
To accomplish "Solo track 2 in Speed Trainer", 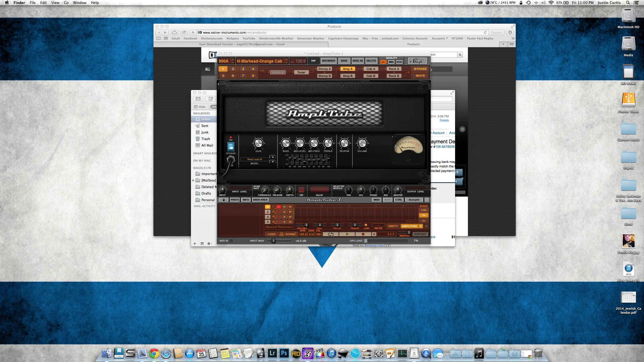I will click(x=284, y=212).
